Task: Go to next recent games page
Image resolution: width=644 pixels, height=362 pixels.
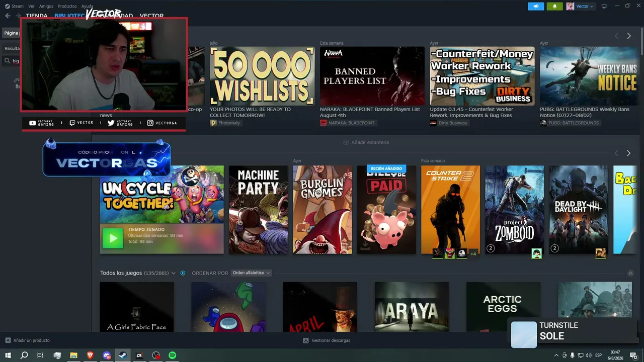Action: click(x=628, y=153)
